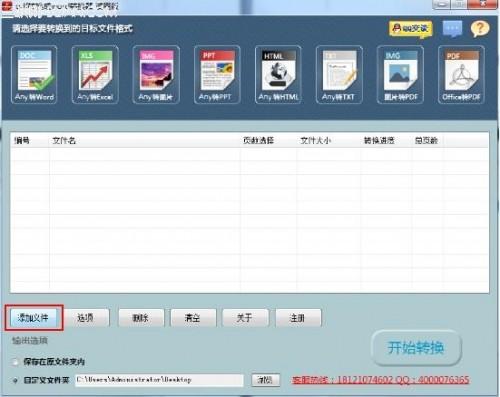Viewport: 500px width, 397px height.
Task: Choose the Any转TXT conversion icon
Action: (x=339, y=75)
